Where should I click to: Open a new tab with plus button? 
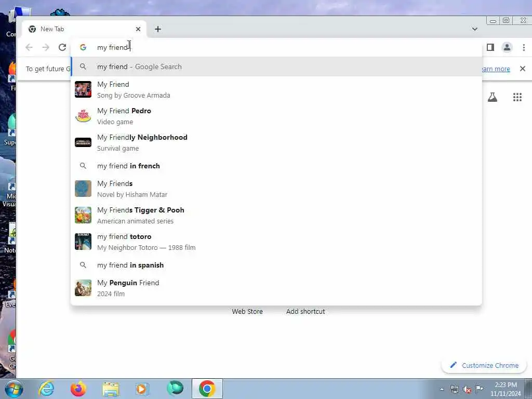click(158, 29)
